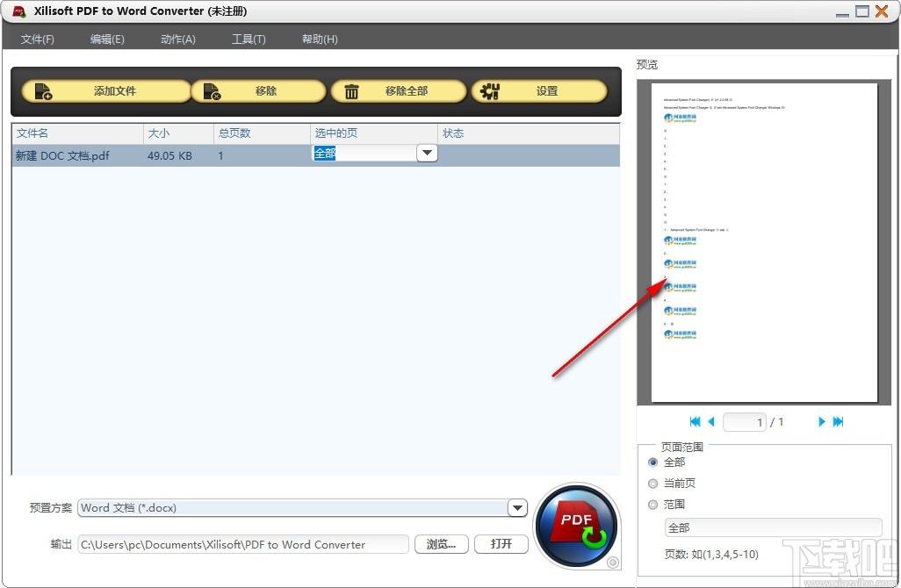Select the 新建 DOC 文档.pdf file row
The width and height of the screenshot is (901, 588).
coord(315,155)
